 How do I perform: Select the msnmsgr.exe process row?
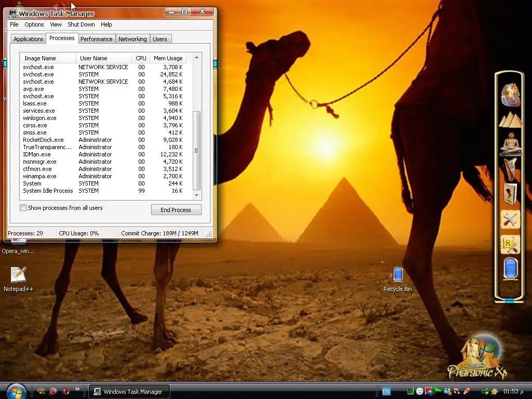click(x=103, y=162)
